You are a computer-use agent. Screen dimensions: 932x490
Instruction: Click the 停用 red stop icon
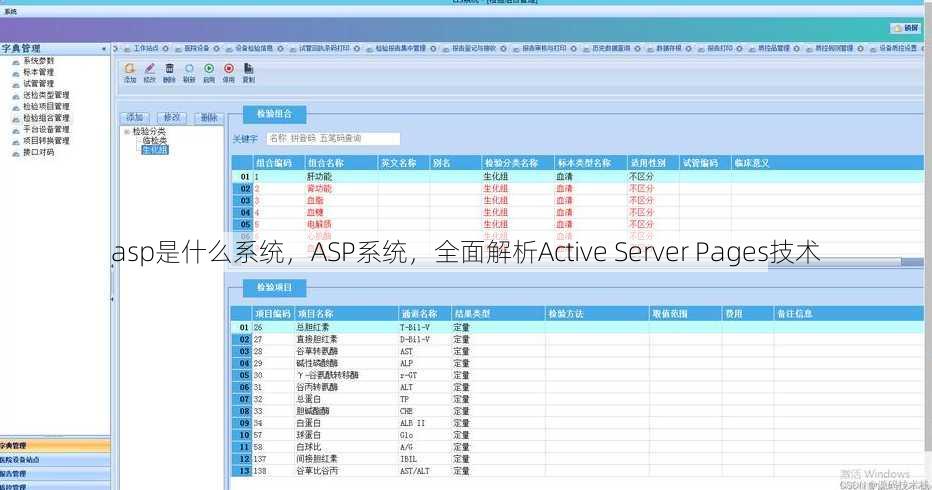tap(229, 73)
